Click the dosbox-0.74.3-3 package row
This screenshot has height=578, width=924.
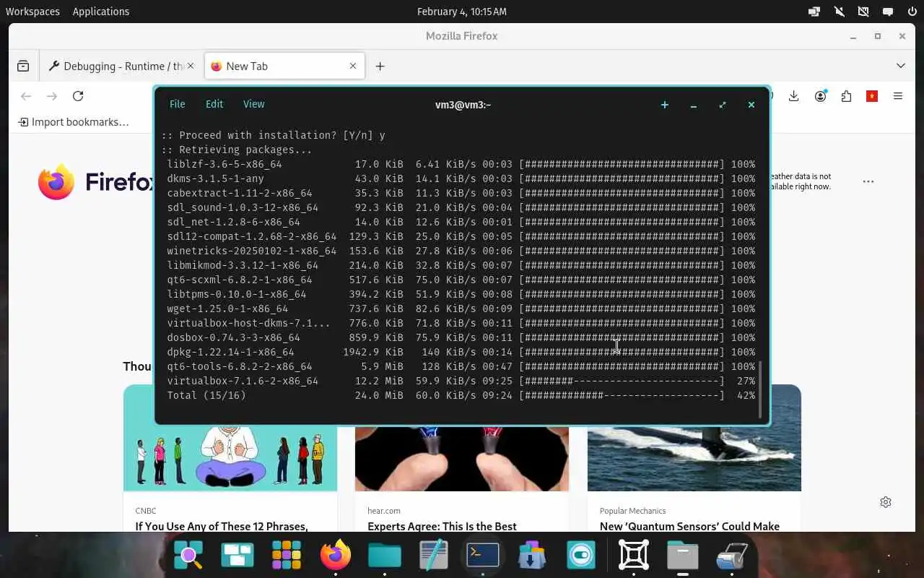click(x=461, y=337)
